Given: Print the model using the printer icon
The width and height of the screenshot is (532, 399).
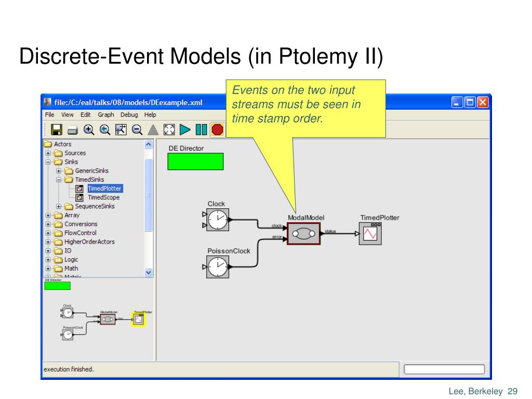Looking at the screenshot, I should tap(73, 130).
